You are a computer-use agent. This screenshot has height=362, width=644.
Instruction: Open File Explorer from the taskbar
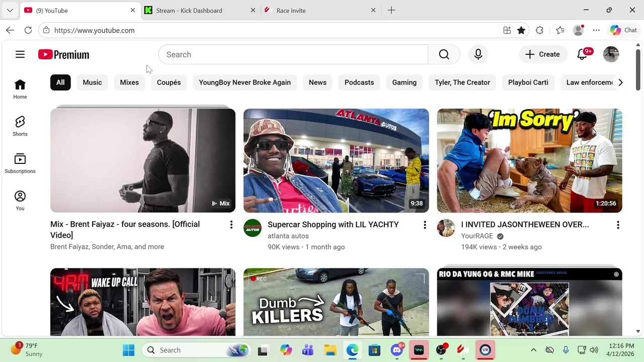330,350
